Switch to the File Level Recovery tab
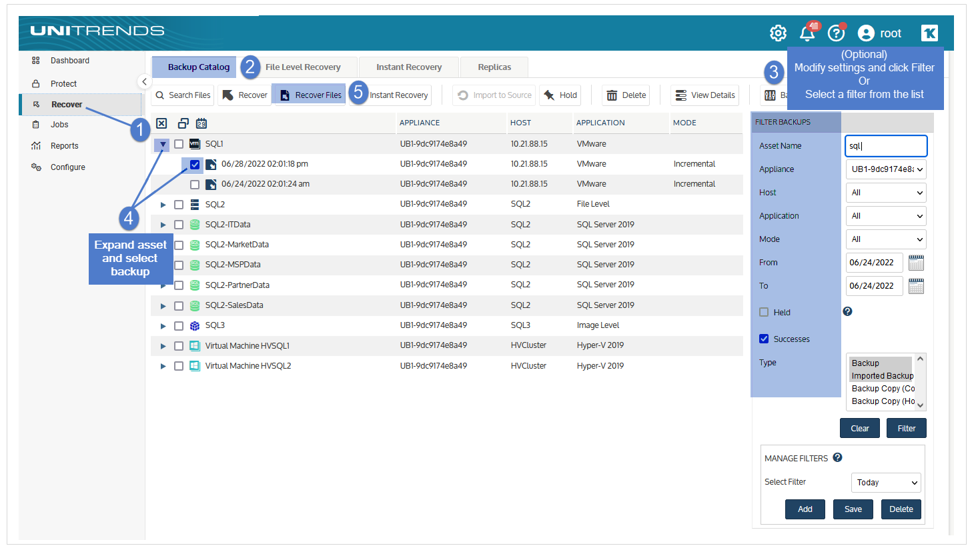Image resolution: width=980 pixels, height=556 pixels. pos(303,67)
